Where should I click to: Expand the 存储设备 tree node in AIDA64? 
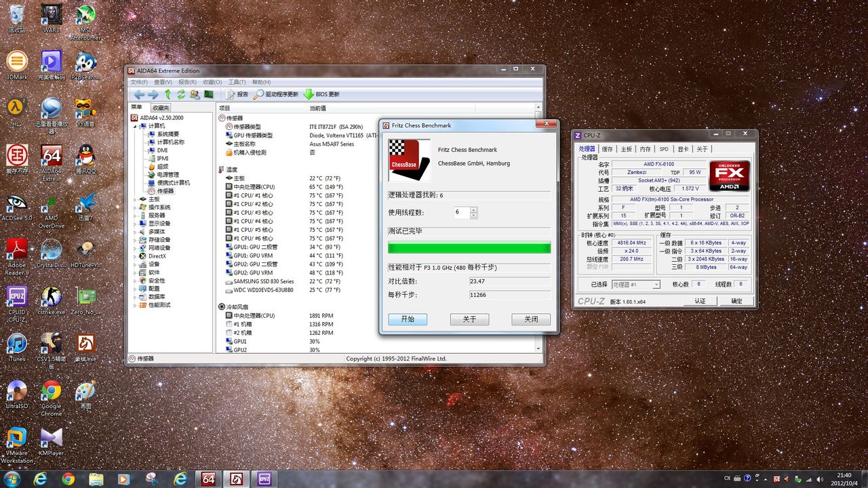point(135,240)
